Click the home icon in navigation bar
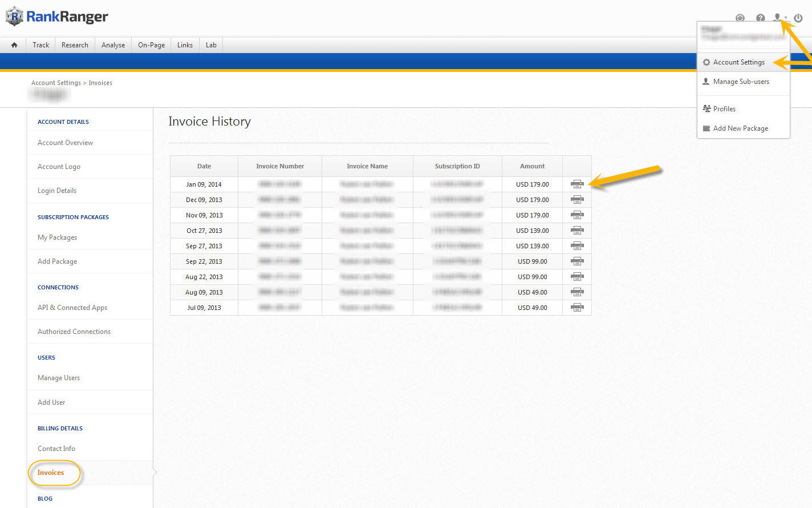 point(14,45)
